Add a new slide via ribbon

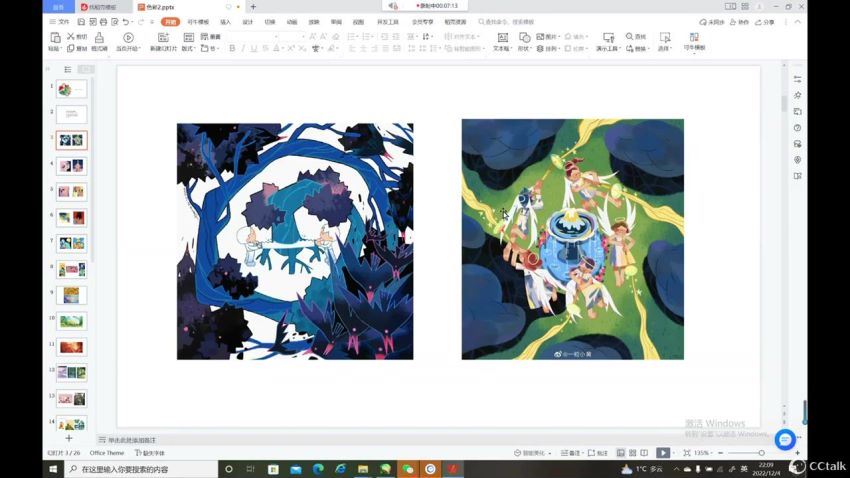click(x=163, y=37)
